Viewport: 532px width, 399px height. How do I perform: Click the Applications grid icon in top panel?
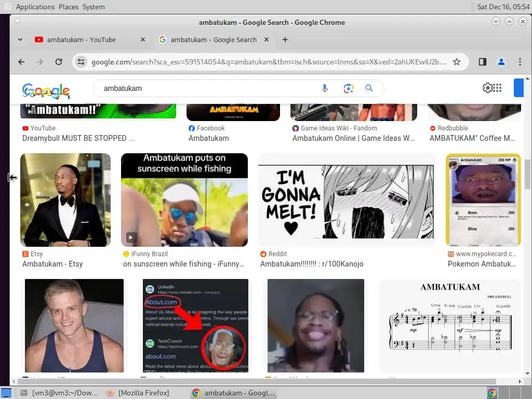click(x=7, y=6)
